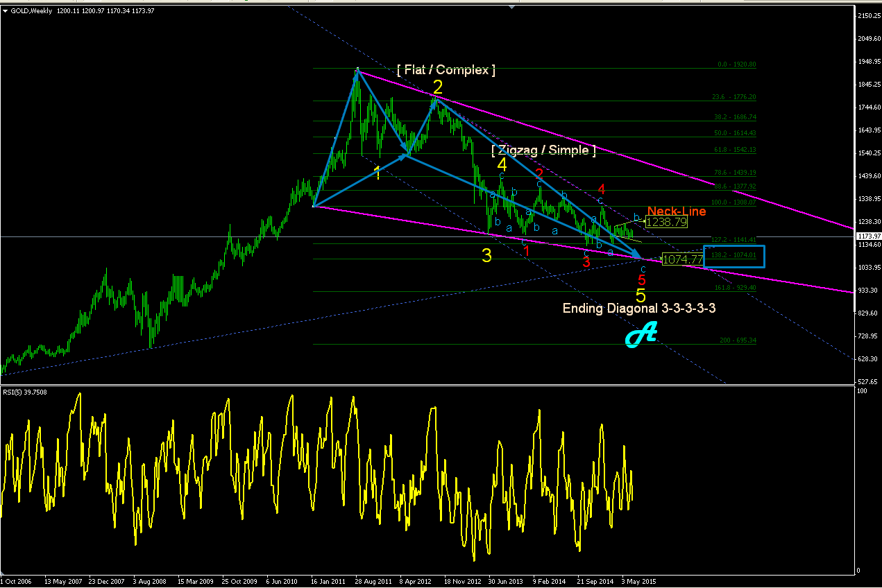
Task: Click Fibonacci level 127.2 - 1141.41
Action: click(x=733, y=240)
